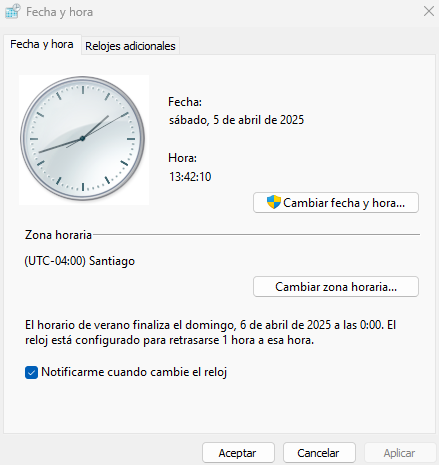The width and height of the screenshot is (439, 465).
Task: Select the Fecha y hora tab
Action: [x=42, y=44]
